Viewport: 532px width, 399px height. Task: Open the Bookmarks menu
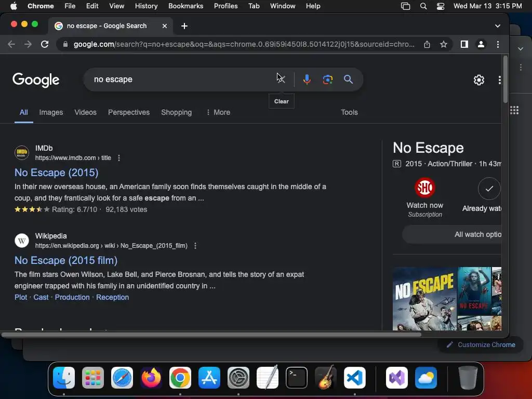pyautogui.click(x=185, y=6)
